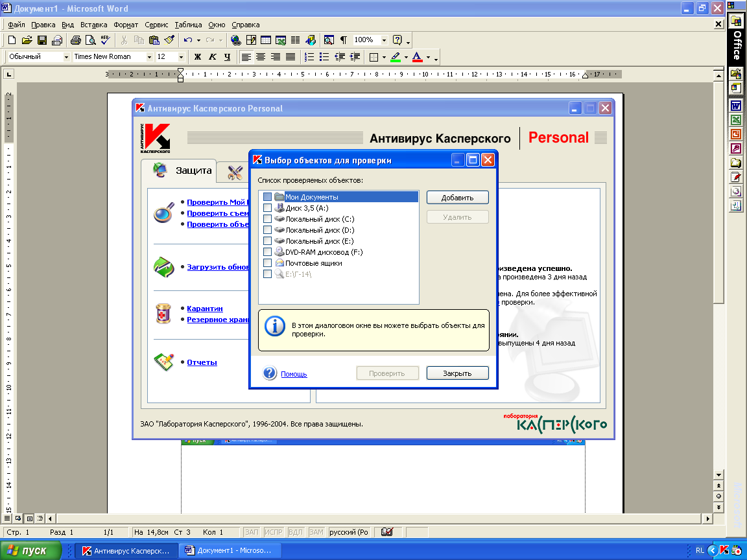The width and height of the screenshot is (747, 560).
Task: Print the document with the printer icon
Action: (x=76, y=40)
